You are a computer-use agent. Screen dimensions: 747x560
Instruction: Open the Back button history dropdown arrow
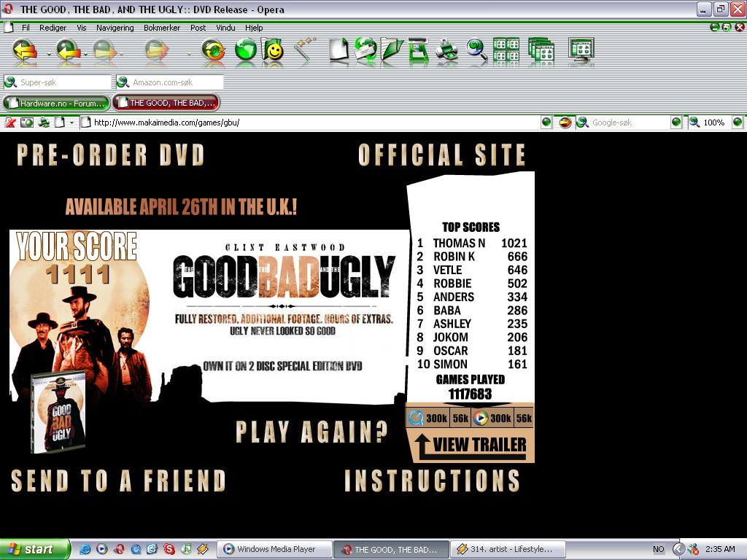coord(85,54)
